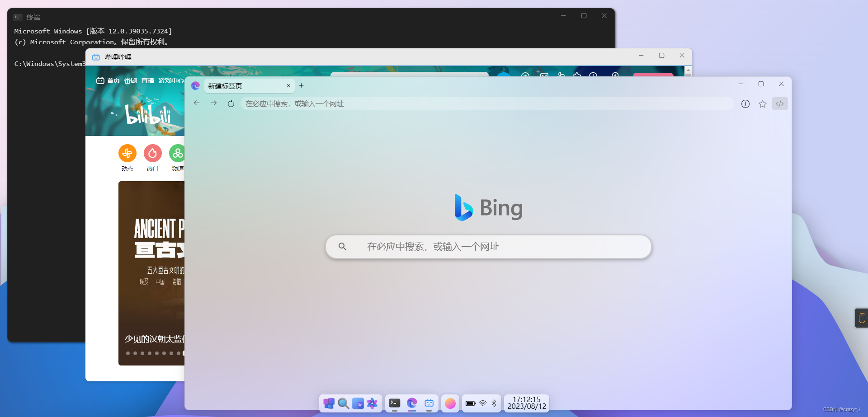Open taskbar search magnifier
This screenshot has height=417, width=868.
click(344, 403)
